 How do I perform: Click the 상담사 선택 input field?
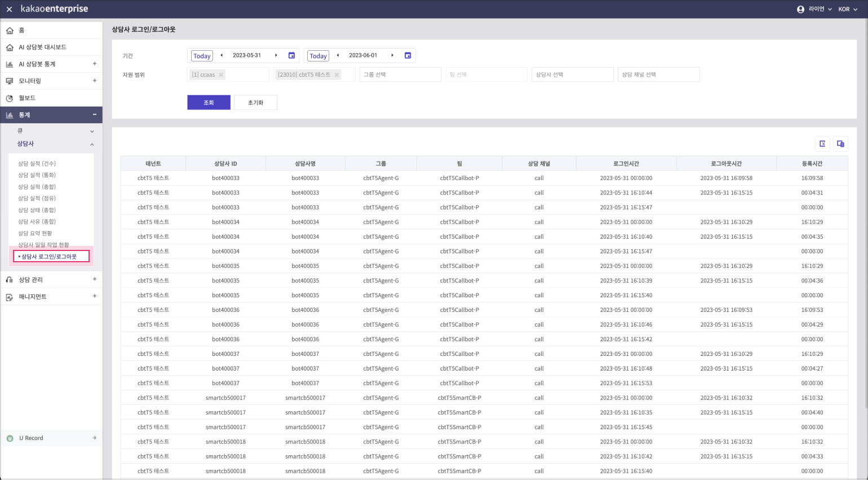[572, 74]
